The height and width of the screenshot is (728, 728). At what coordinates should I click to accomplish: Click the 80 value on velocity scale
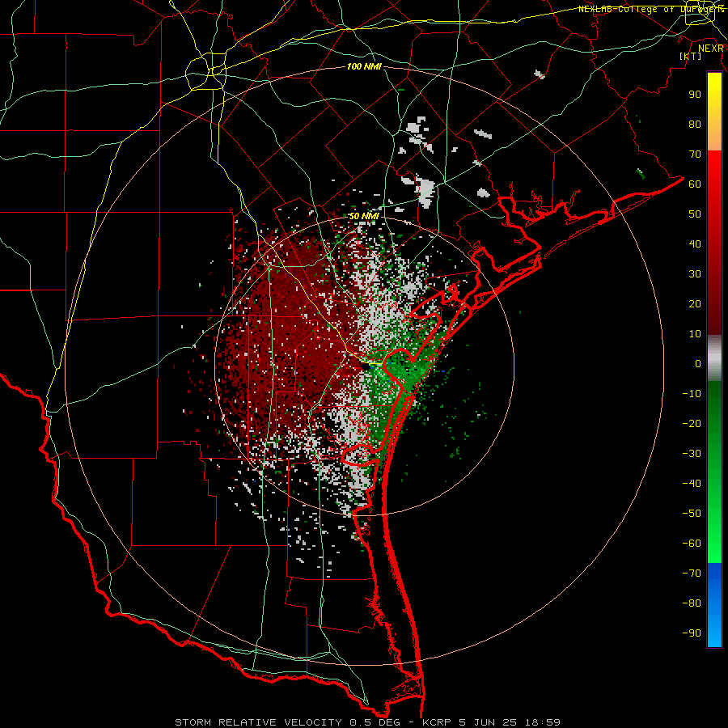(695, 124)
